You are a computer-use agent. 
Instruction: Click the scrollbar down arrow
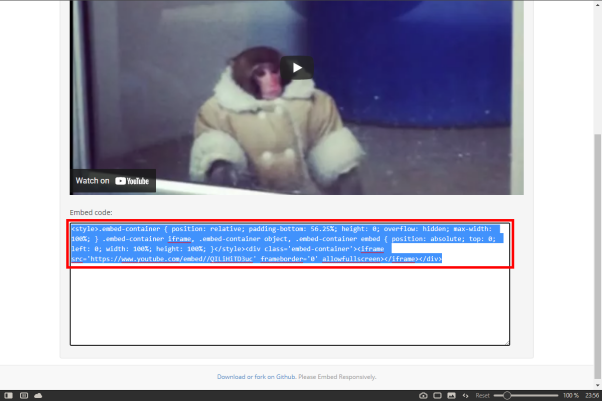pos(597,385)
